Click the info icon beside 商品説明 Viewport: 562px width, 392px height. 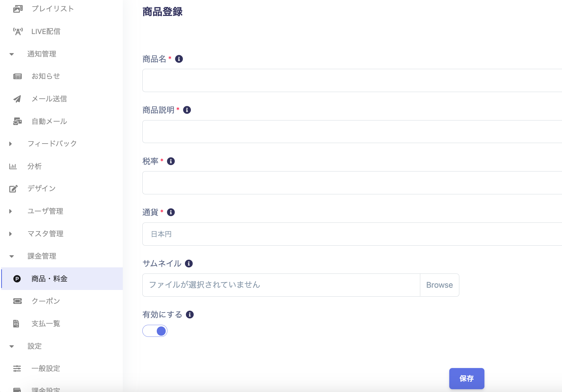[x=187, y=110]
